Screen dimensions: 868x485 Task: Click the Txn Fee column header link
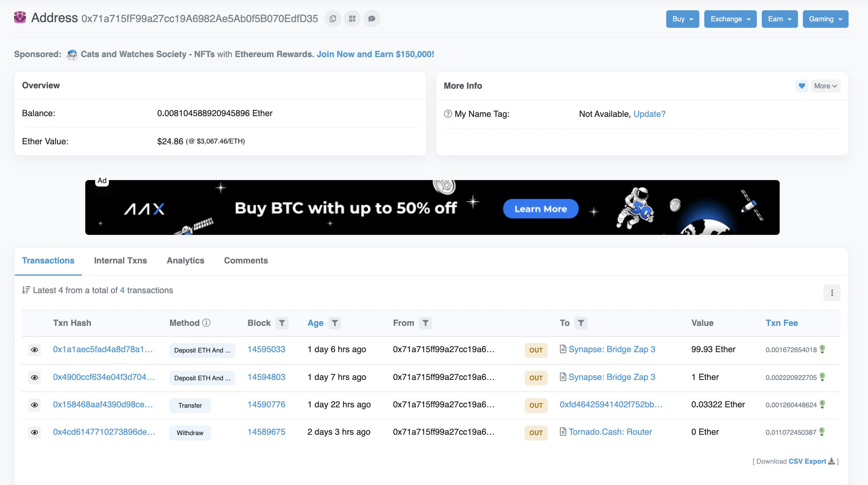pyautogui.click(x=782, y=323)
